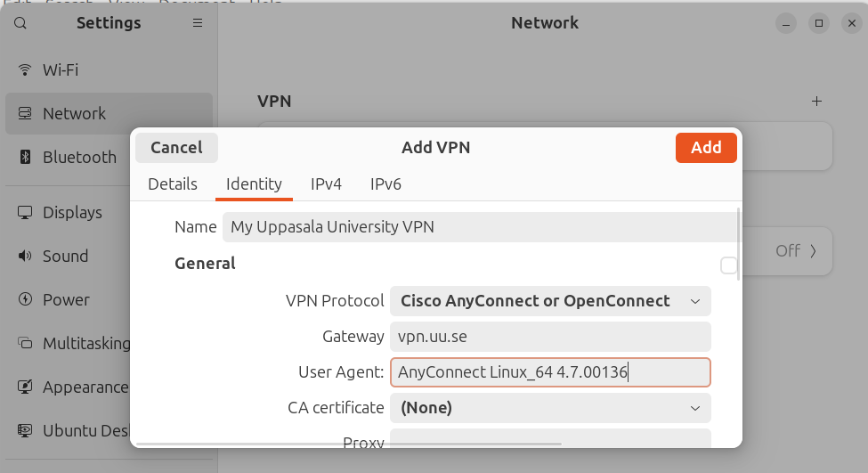Click the Displays monitor icon
The height and width of the screenshot is (473, 868).
(x=25, y=213)
